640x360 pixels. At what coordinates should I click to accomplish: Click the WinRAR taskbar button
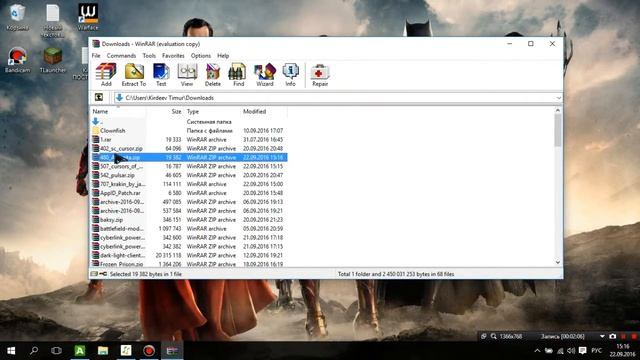(x=172, y=351)
